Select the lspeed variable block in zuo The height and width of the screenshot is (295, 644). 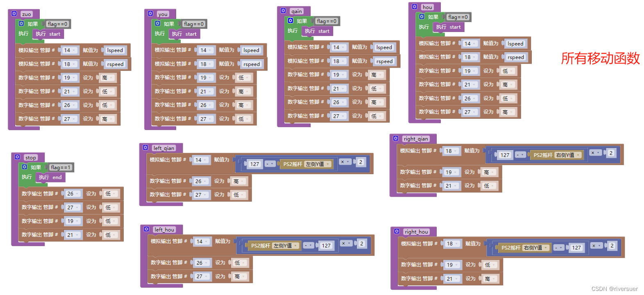115,50
